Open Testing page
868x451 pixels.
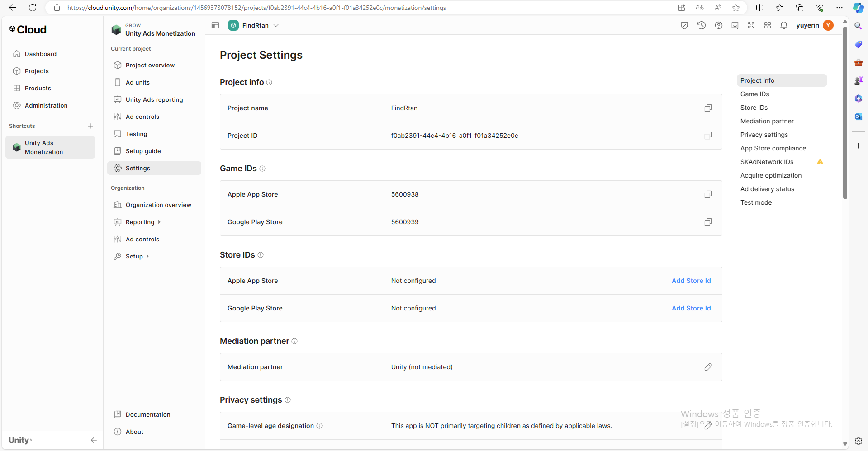tap(154, 134)
